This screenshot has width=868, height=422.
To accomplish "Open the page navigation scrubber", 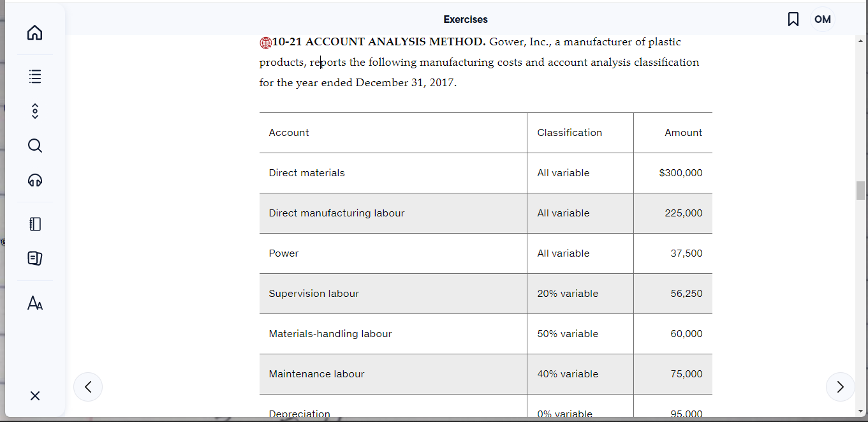I will coord(34,110).
